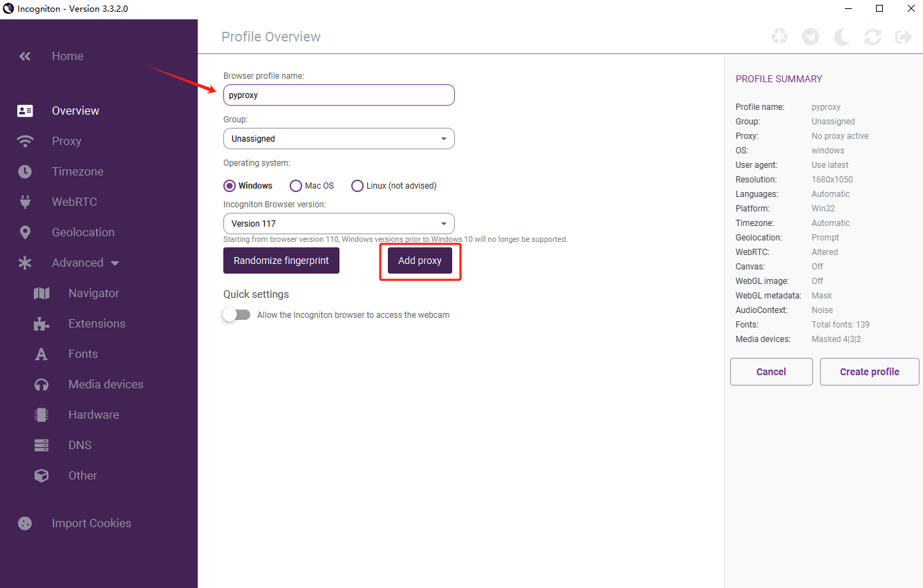Click 'Total fonts: 139' value

point(841,325)
